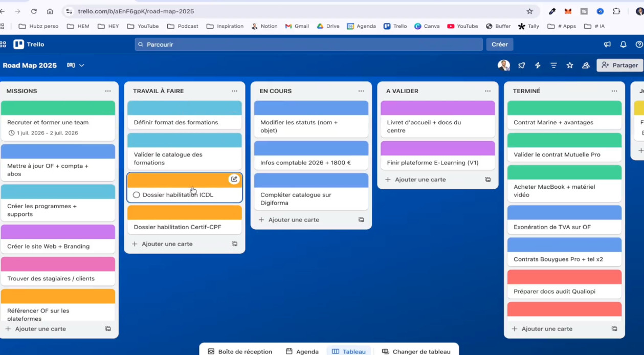Open the Boîte de réception tab

pyautogui.click(x=240, y=351)
